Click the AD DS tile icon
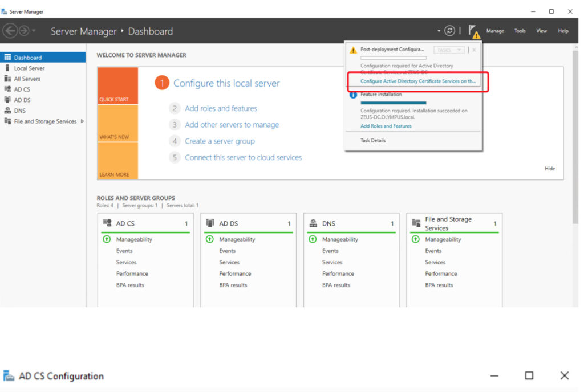This screenshot has height=392, width=584. coord(210,223)
